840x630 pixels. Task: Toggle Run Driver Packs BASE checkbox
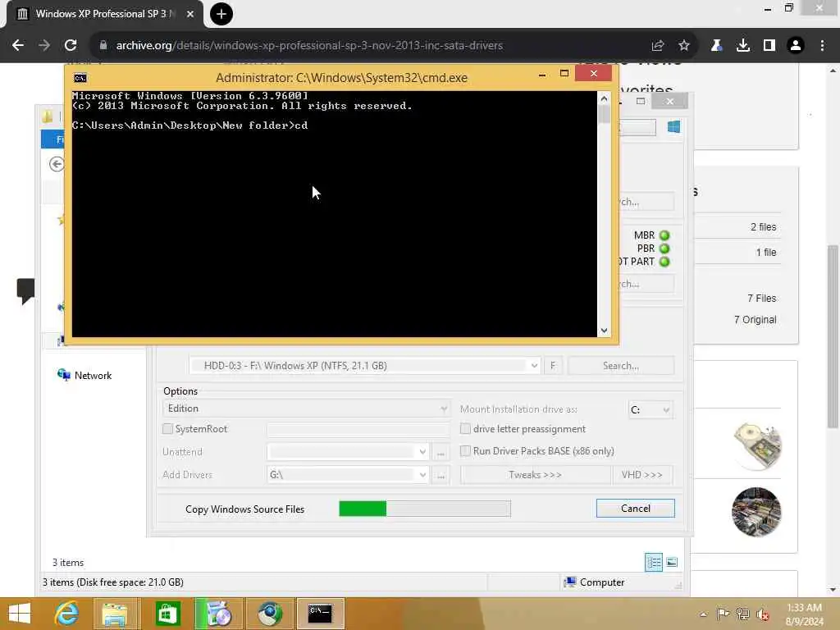pos(466,451)
